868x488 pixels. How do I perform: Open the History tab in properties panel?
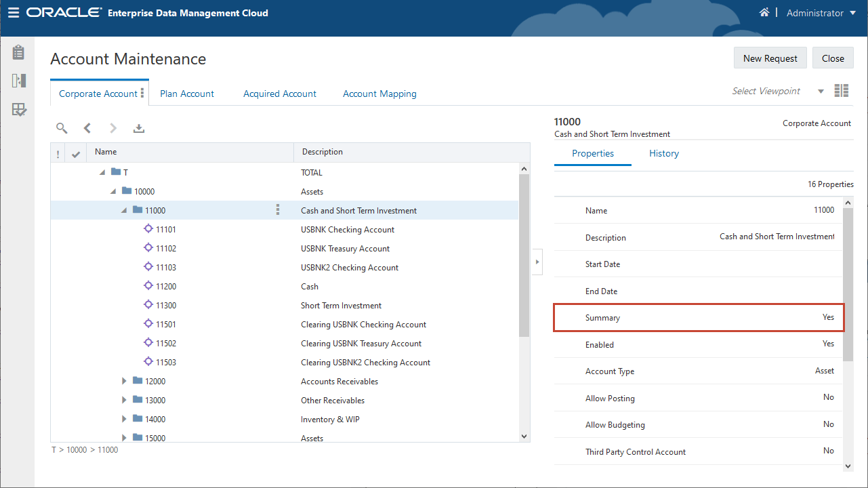click(663, 153)
